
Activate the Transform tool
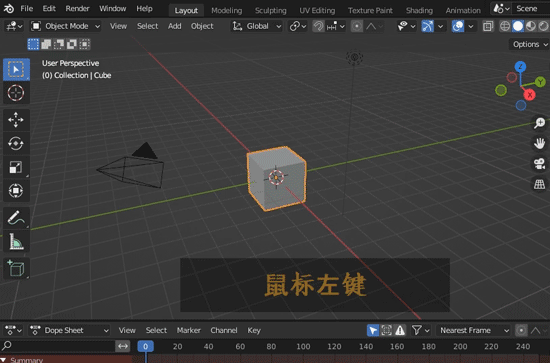[x=16, y=191]
